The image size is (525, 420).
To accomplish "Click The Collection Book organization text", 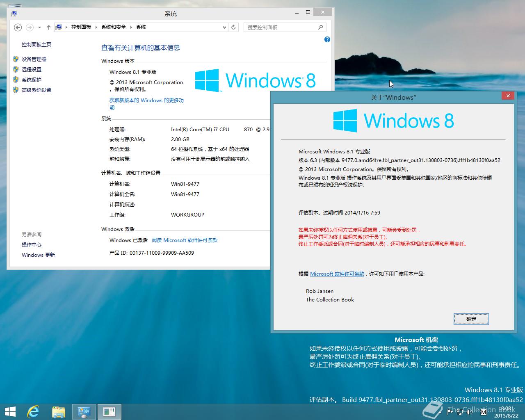I will [330, 300].
